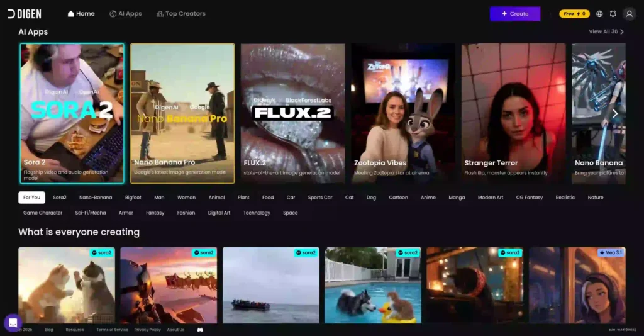
Task: Click the Discord icon in the footer
Action: pyautogui.click(x=200, y=330)
